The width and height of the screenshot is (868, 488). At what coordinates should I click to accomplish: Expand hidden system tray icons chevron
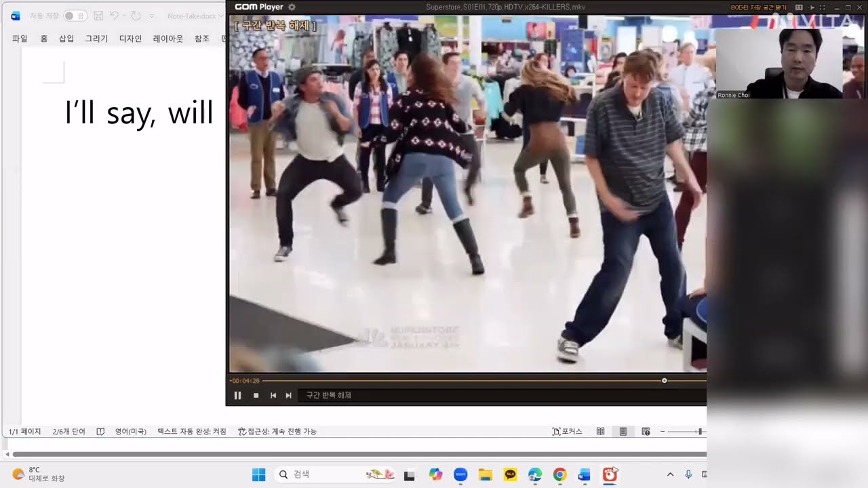click(671, 474)
